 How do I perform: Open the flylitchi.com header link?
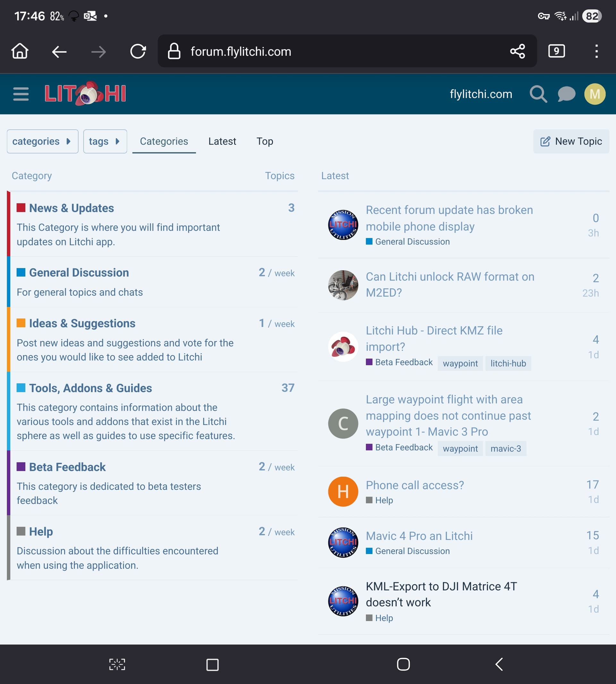coord(481,94)
